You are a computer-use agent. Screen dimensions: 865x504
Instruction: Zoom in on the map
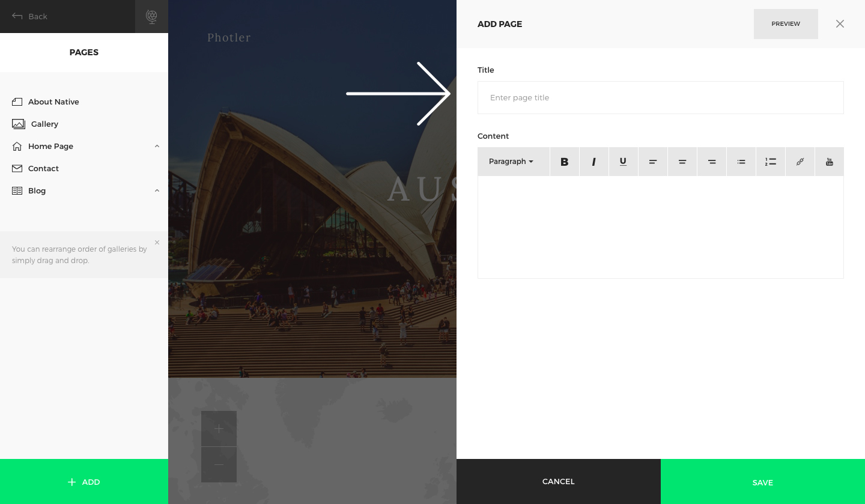coord(219,428)
